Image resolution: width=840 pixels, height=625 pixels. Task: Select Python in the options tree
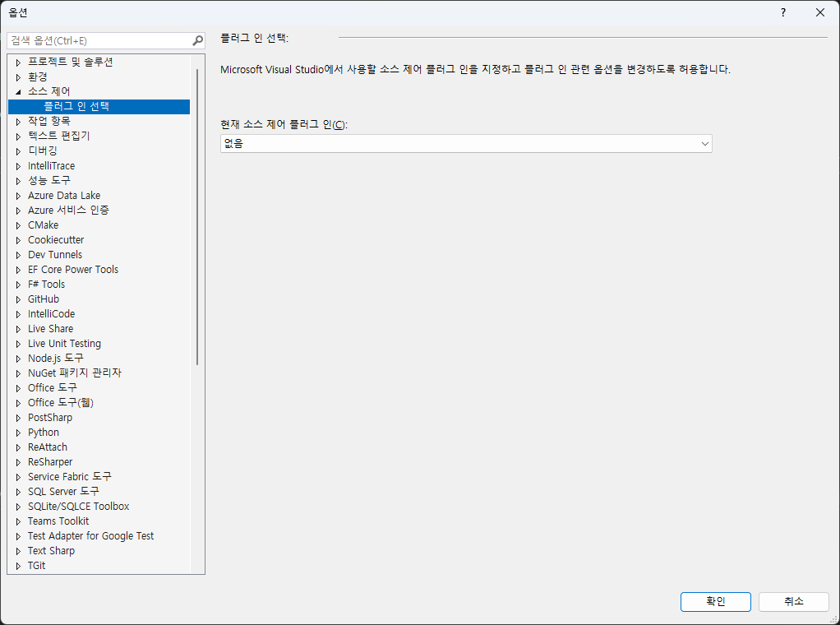tap(44, 433)
